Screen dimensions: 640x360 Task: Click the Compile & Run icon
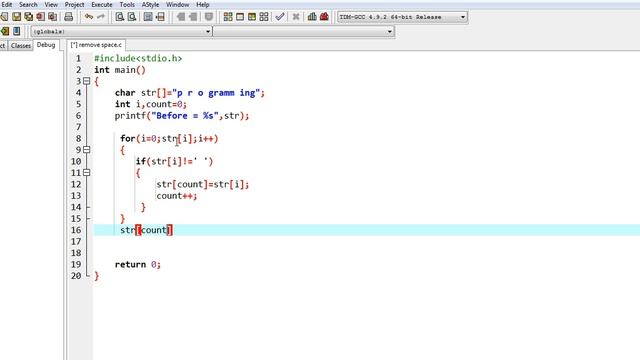[x=252, y=17]
